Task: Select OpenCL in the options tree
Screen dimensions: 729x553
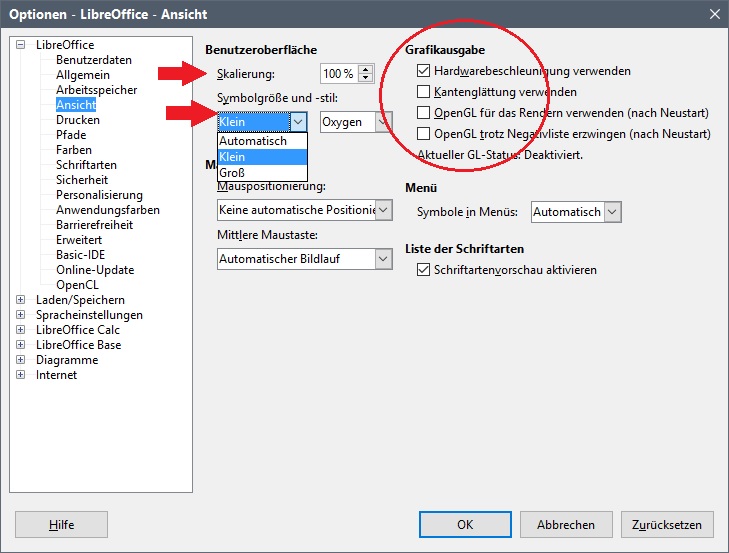Action: click(x=77, y=285)
